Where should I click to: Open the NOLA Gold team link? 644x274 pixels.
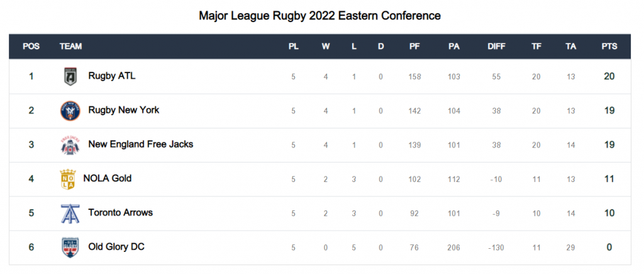tap(107, 178)
